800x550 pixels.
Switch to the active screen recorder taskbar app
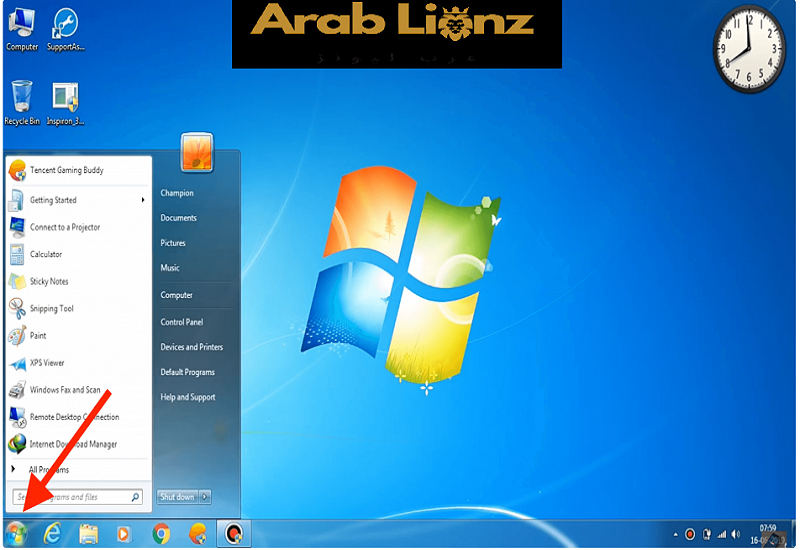tap(234, 534)
